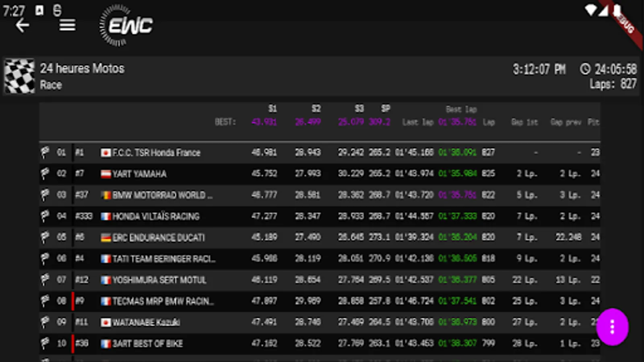Image resolution: width=644 pixels, height=362 pixels.
Task: Tap the finish flag icon in row 03
Action: click(x=45, y=195)
